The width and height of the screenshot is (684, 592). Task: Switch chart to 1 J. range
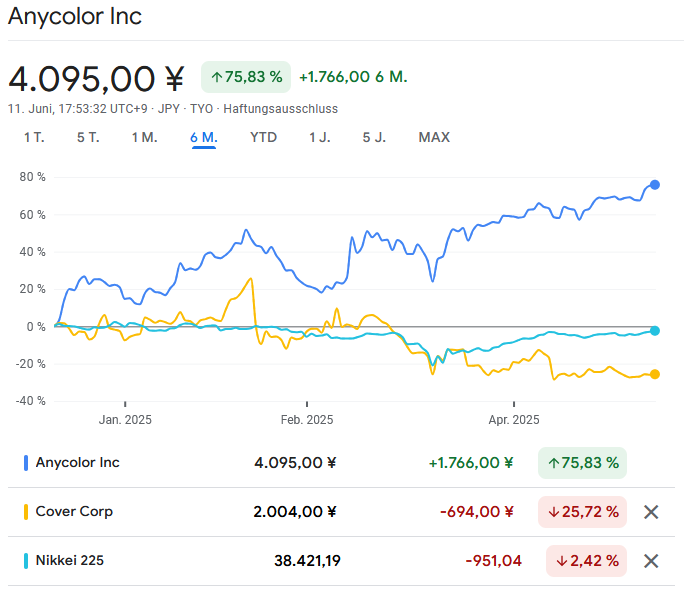pyautogui.click(x=320, y=137)
